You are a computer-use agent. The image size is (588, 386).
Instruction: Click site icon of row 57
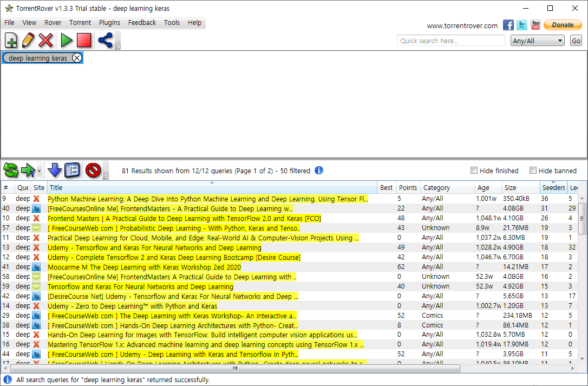click(x=36, y=228)
